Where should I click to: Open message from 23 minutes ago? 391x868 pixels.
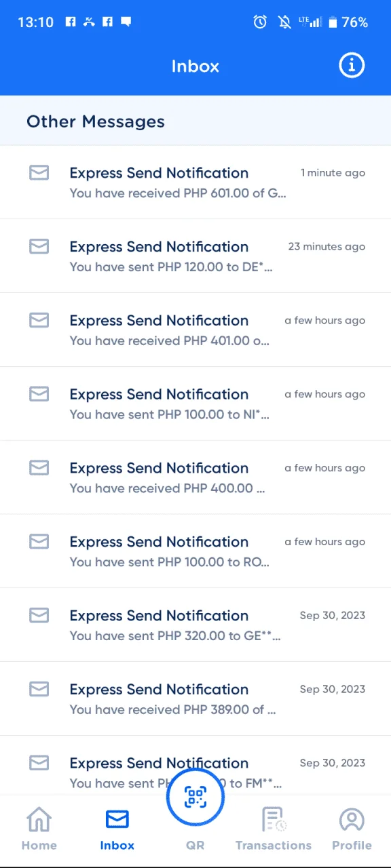(x=195, y=256)
